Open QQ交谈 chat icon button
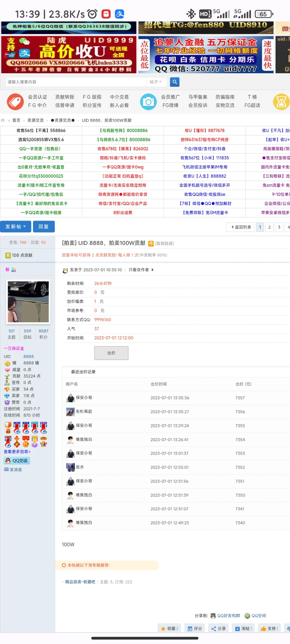The height and width of the screenshot is (644, 290). coord(17,461)
